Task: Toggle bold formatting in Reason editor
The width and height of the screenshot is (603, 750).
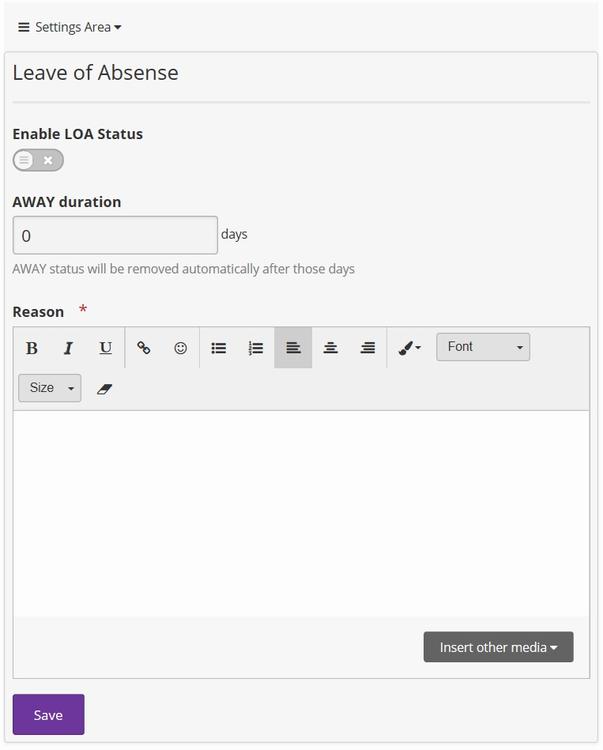Action: pyautogui.click(x=32, y=348)
